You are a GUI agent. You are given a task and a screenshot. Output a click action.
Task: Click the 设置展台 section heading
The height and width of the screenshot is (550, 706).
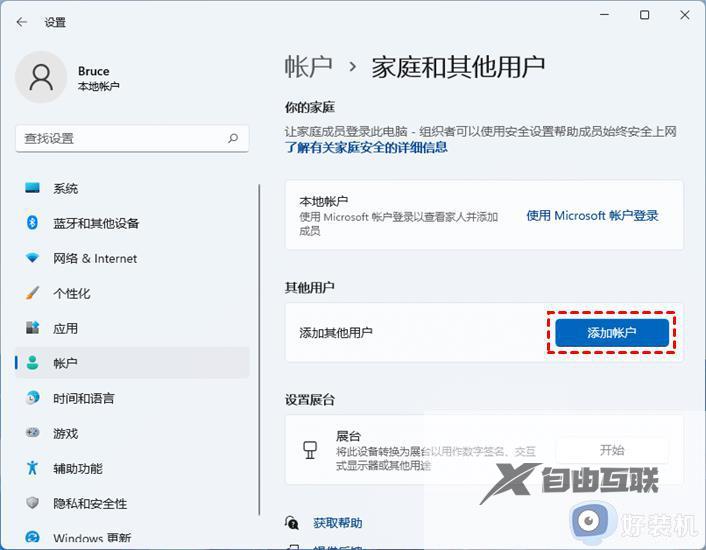pyautogui.click(x=309, y=399)
